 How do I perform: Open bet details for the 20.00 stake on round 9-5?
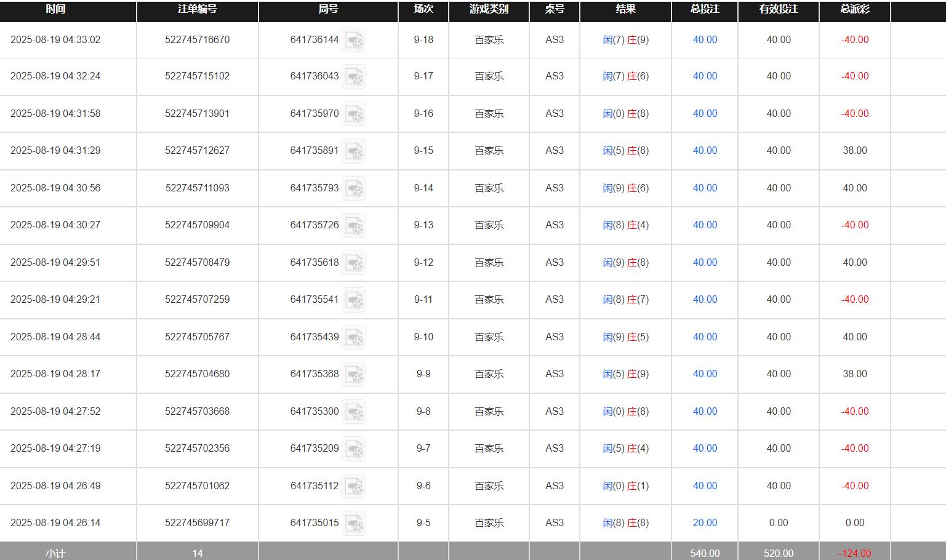[705, 523]
